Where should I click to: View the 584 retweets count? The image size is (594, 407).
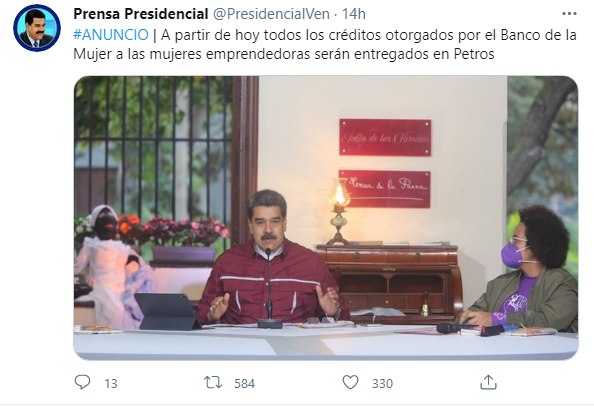[244, 384]
